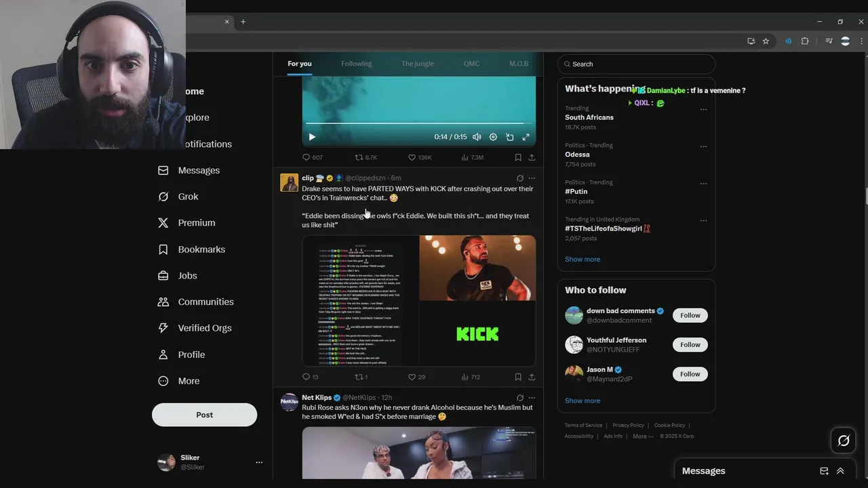
Task: Open the Privacy Policy link
Action: 628,426
